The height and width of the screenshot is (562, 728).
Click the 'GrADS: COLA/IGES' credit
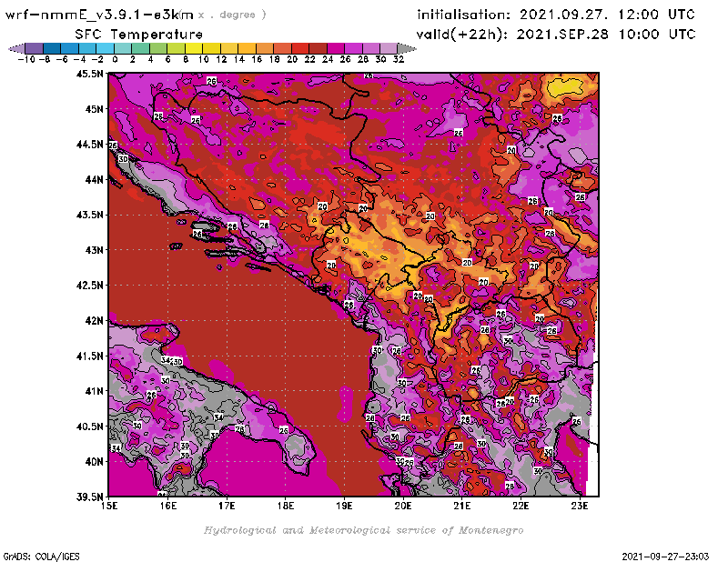[x=41, y=556]
